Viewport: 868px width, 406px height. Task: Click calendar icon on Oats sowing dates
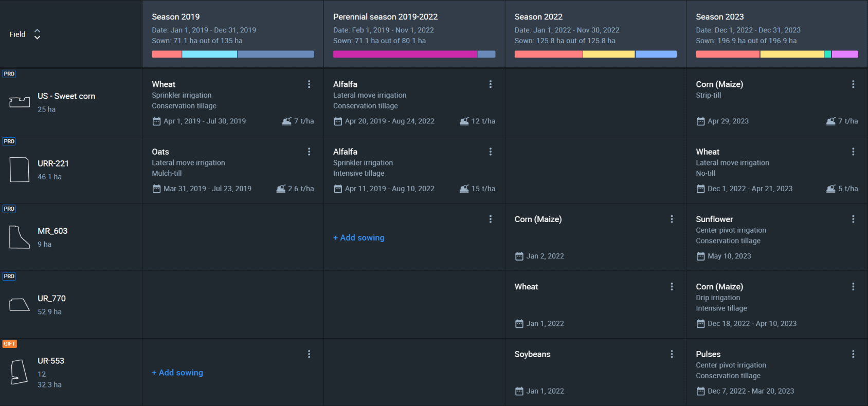156,189
